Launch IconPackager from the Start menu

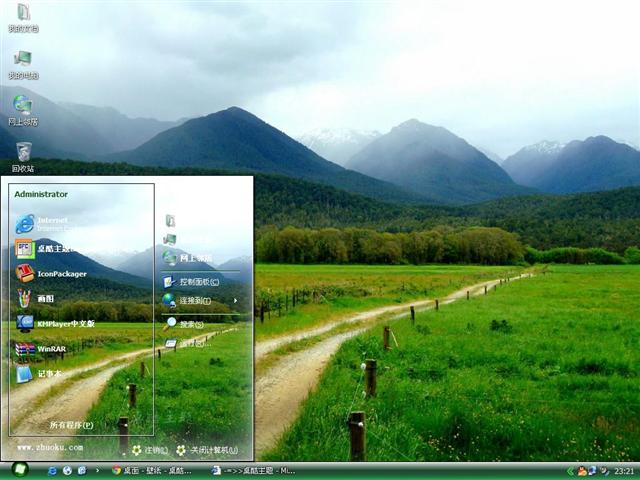[x=51, y=273]
